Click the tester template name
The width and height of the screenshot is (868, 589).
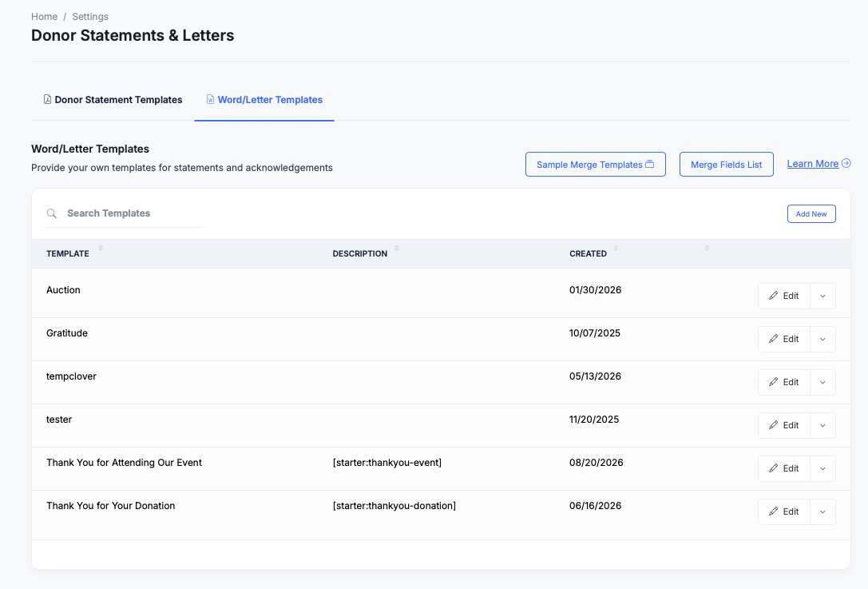pos(59,420)
